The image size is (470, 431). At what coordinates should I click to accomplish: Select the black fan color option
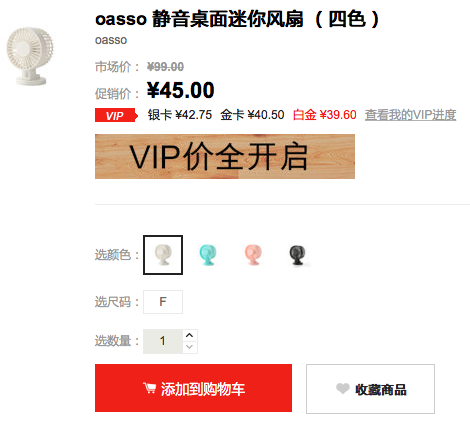coord(298,255)
